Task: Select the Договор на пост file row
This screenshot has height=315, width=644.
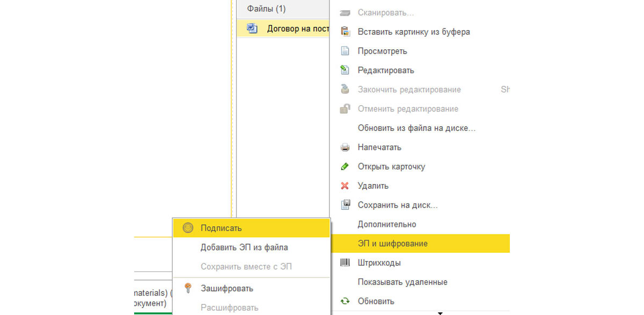Action: pyautogui.click(x=283, y=28)
